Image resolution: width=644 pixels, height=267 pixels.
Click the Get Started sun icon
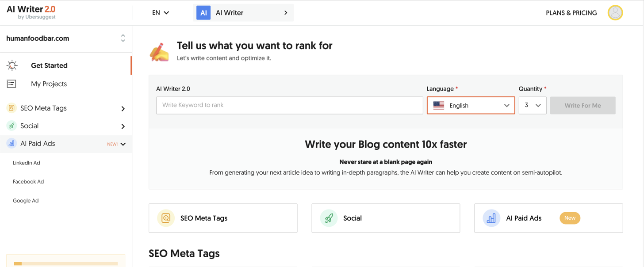click(x=12, y=65)
